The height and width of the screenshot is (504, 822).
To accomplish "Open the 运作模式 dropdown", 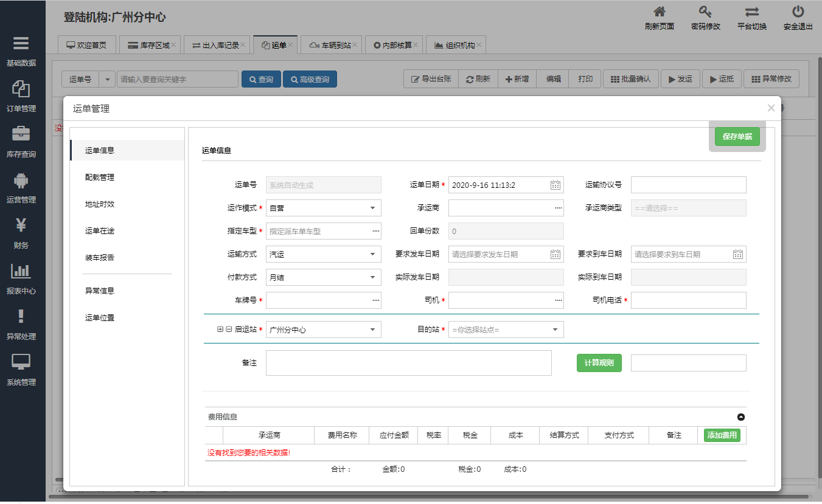I will click(324, 208).
